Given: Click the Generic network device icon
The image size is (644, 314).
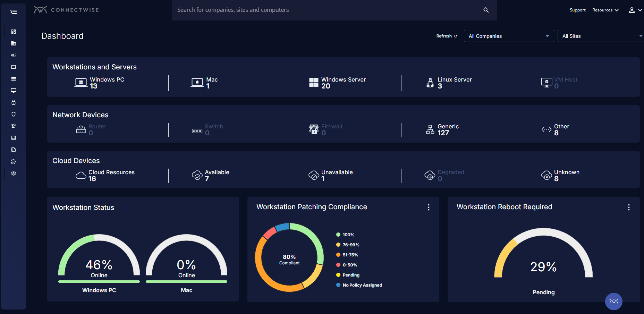Looking at the screenshot, I should [x=430, y=129].
